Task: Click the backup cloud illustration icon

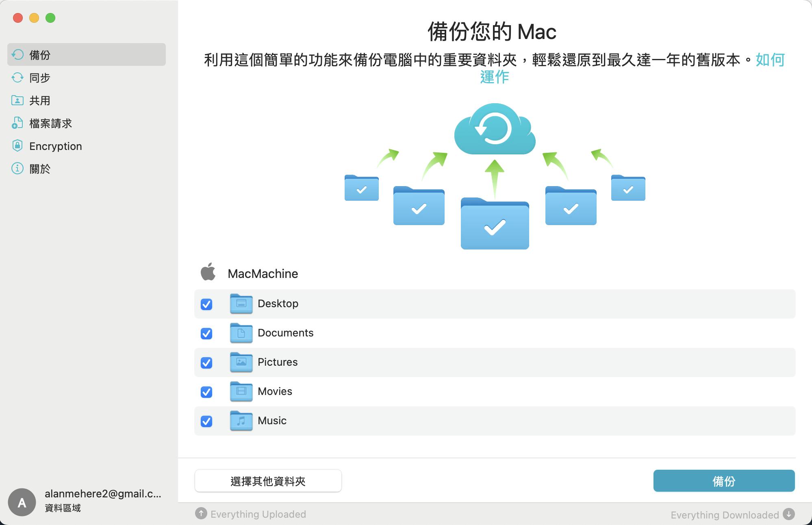Action: (495, 129)
